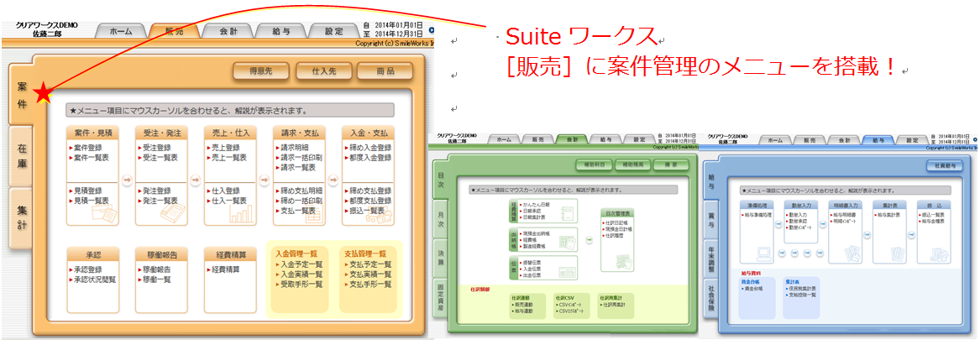Click the 得意先 button
Image resolution: width=980 pixels, height=345 pixels.
coord(259,71)
